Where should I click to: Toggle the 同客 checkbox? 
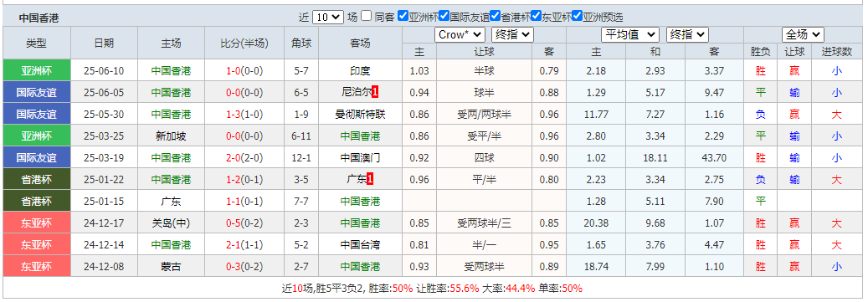[367, 16]
